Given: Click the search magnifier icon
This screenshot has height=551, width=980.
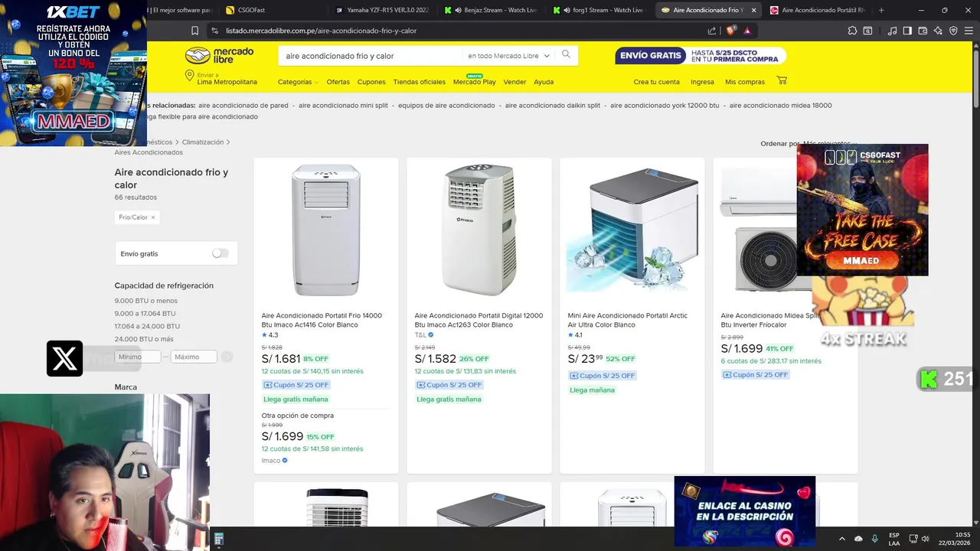Looking at the screenshot, I should tap(567, 54).
